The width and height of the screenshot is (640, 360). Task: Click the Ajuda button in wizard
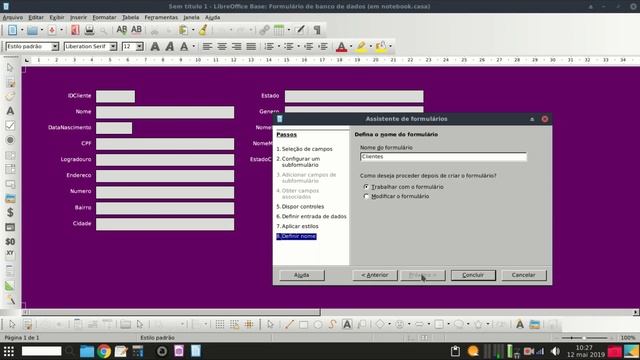[x=302, y=275]
